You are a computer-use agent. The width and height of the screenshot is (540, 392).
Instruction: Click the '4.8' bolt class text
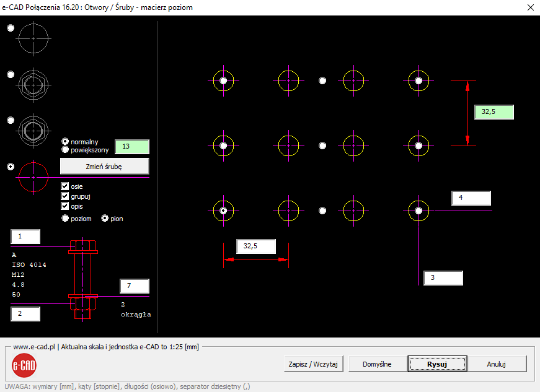18,285
